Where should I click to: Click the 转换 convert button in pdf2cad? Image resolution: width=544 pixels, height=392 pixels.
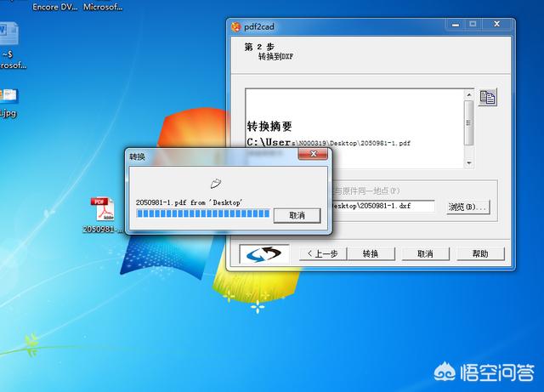pyautogui.click(x=371, y=253)
